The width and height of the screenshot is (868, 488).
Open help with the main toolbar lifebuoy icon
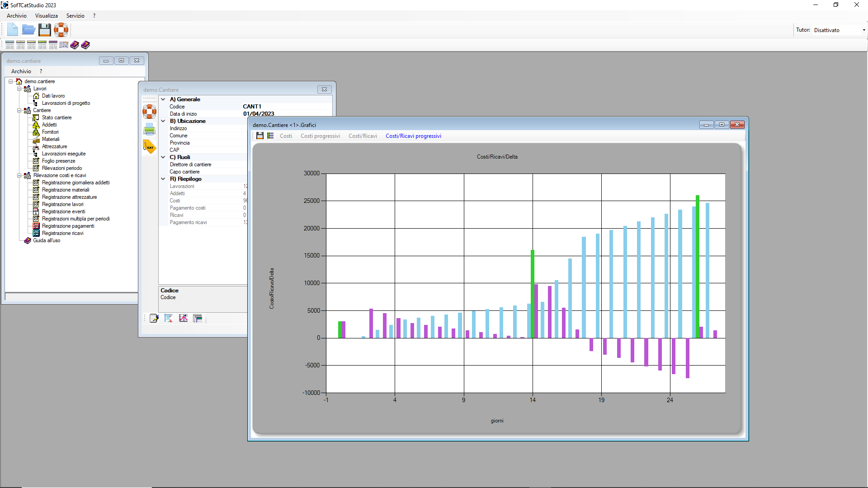61,30
